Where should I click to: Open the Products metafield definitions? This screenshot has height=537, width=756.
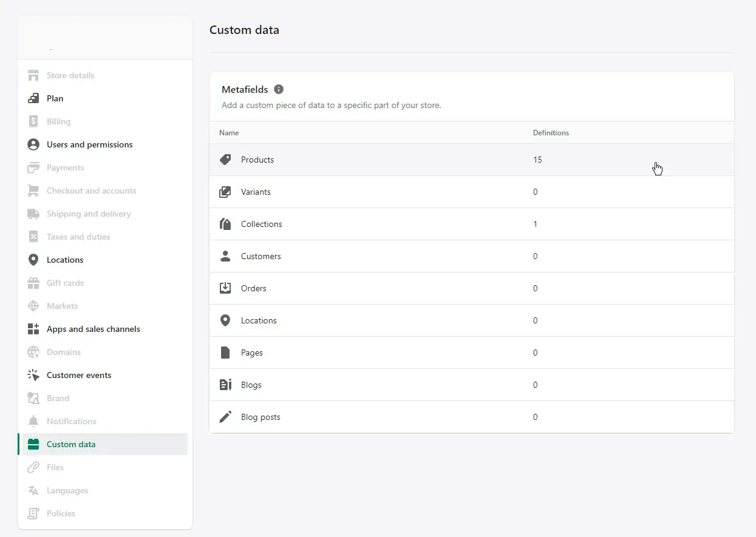(x=257, y=160)
